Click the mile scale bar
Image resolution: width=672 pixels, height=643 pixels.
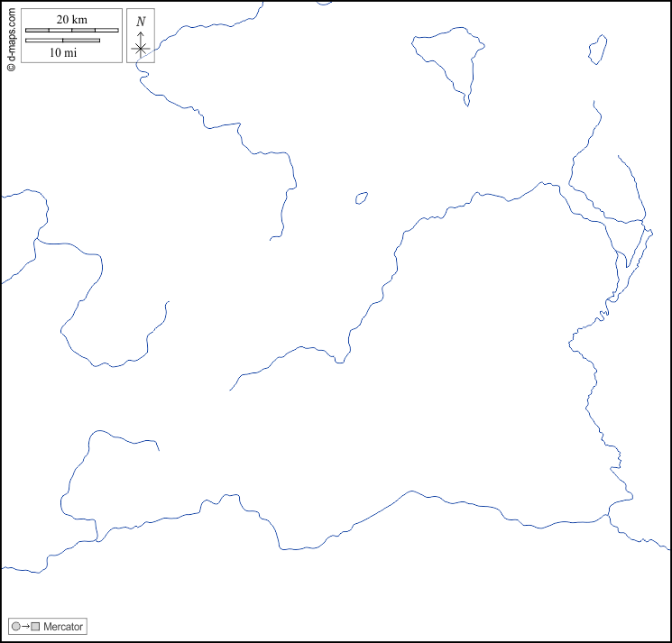pos(62,41)
